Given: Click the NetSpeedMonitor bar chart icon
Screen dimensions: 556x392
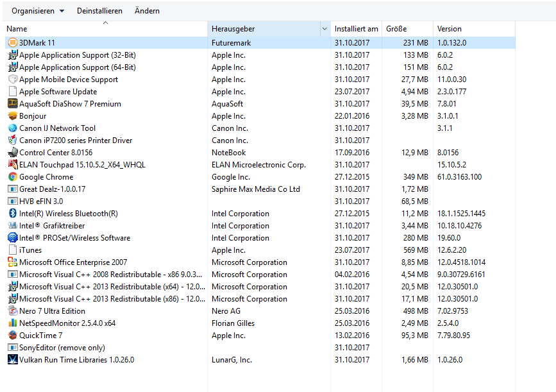Looking at the screenshot, I should tap(12, 323).
